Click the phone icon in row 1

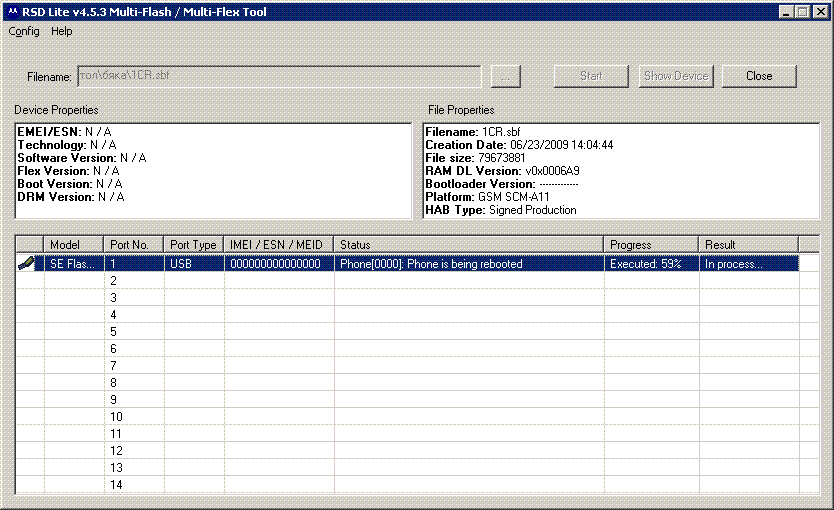pyautogui.click(x=27, y=263)
